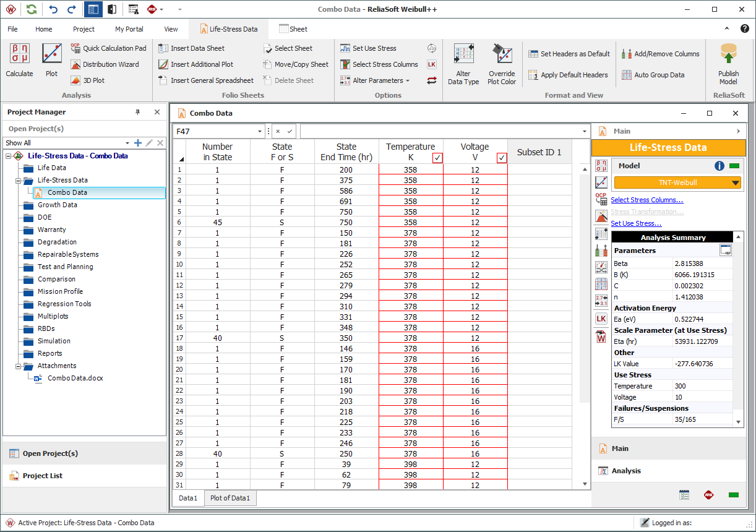Toggle the Voltage column checkbox

(x=502, y=158)
